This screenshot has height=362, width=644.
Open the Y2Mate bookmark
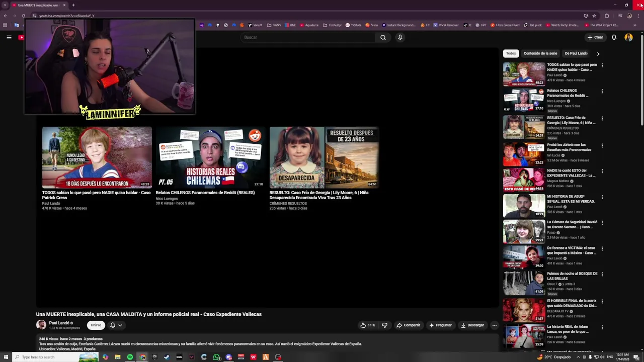(x=353, y=25)
